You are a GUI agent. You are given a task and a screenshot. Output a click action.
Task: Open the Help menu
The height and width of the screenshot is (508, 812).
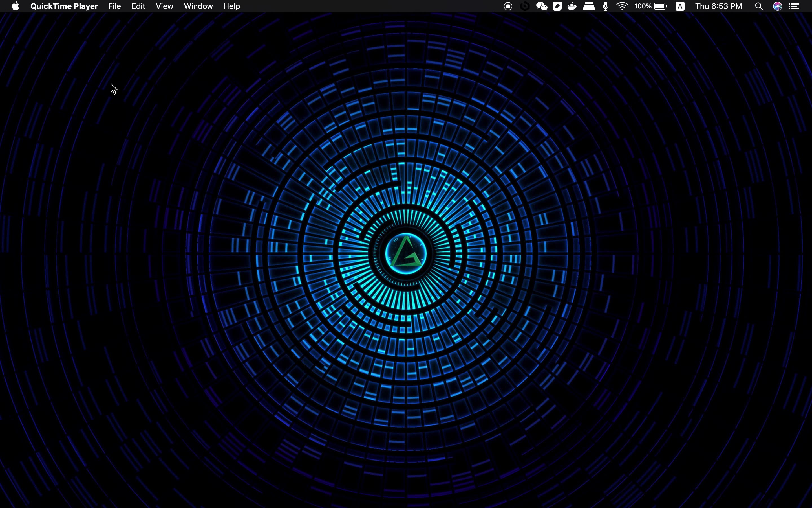click(x=231, y=6)
